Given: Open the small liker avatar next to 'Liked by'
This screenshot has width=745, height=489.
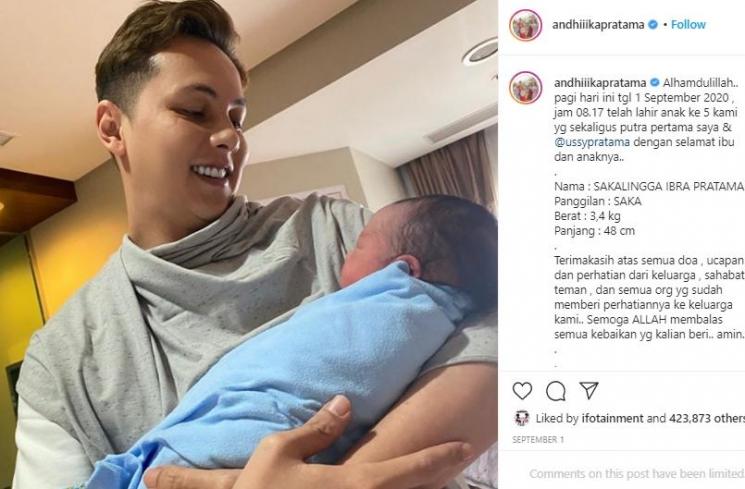Looking at the screenshot, I should click(522, 418).
